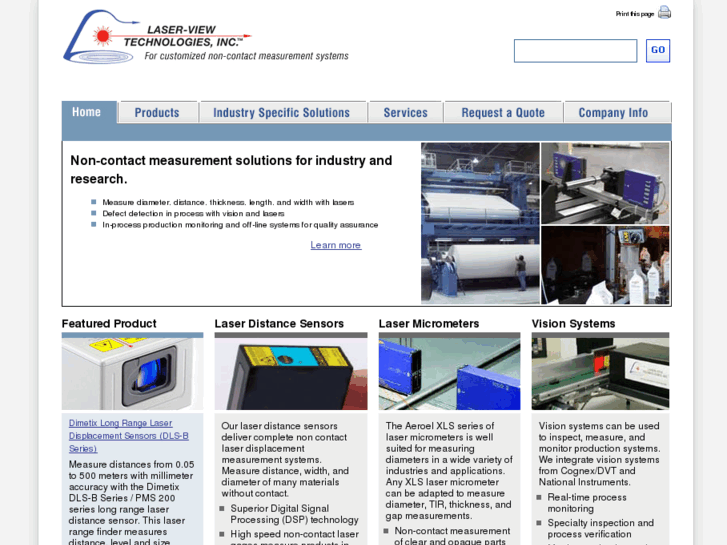Click 'Real-time process monitoring' bullet
727x545 pixels.
587,503
